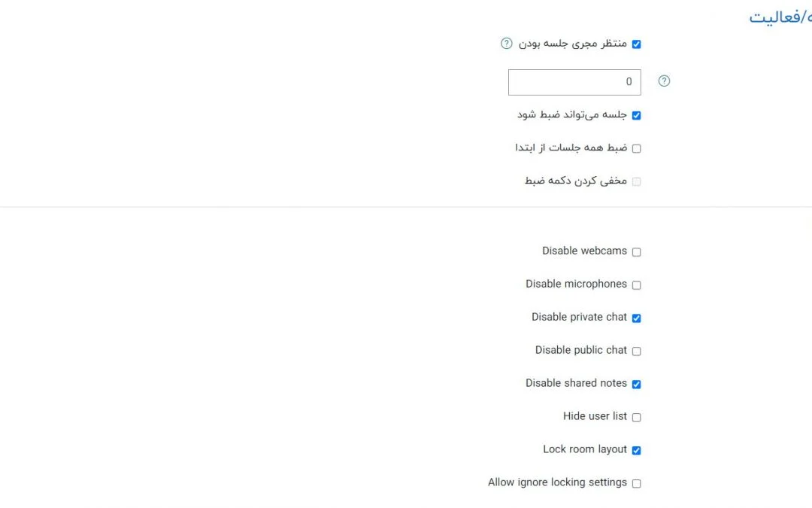Image resolution: width=812 pixels, height=508 pixels.
Task: Click help icon right of the number field
Action: 664,81
